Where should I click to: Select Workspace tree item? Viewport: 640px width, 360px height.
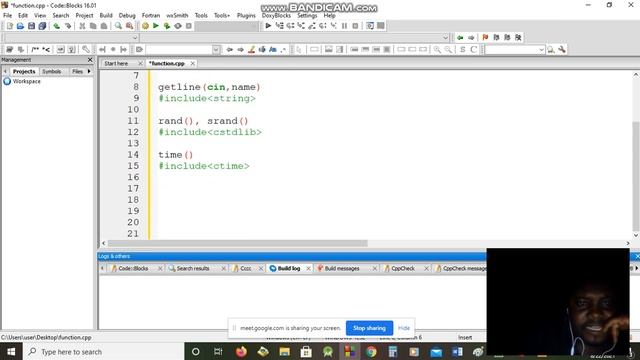point(27,81)
